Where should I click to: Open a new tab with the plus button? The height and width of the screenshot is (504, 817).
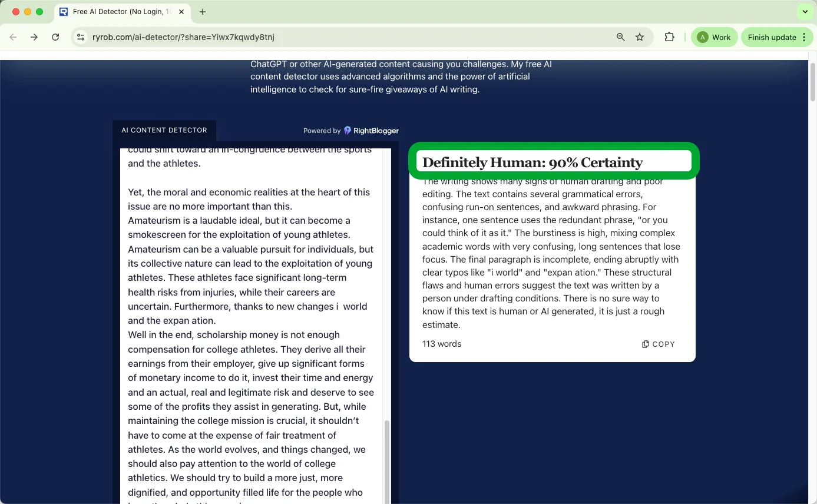pyautogui.click(x=203, y=12)
